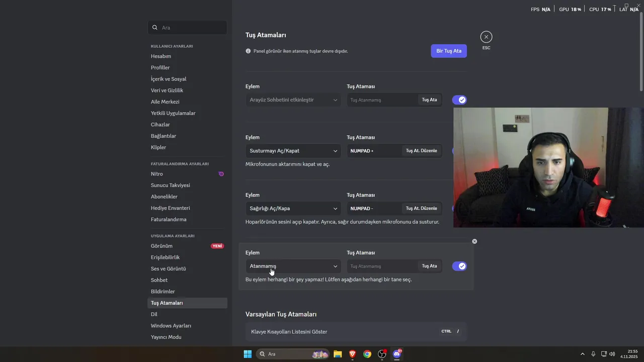The width and height of the screenshot is (644, 362).
Task: Open Google Chrome from the taskbar
Action: [367, 354]
